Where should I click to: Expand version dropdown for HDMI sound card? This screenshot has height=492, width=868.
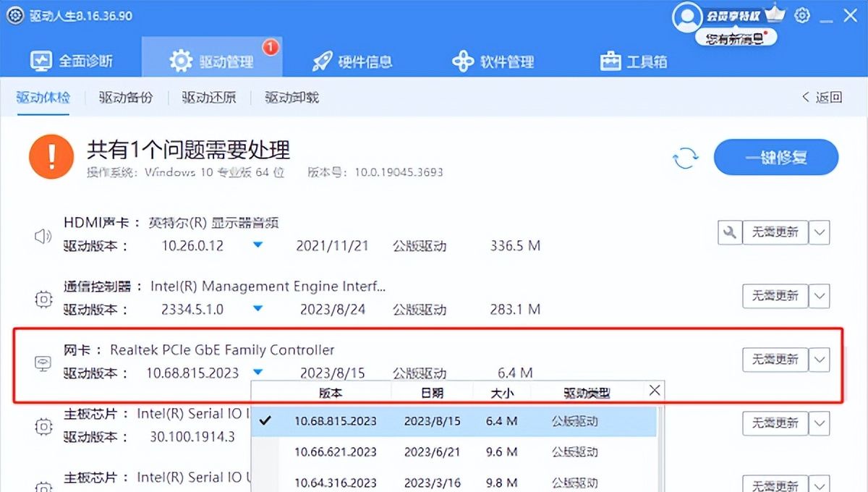coord(258,245)
